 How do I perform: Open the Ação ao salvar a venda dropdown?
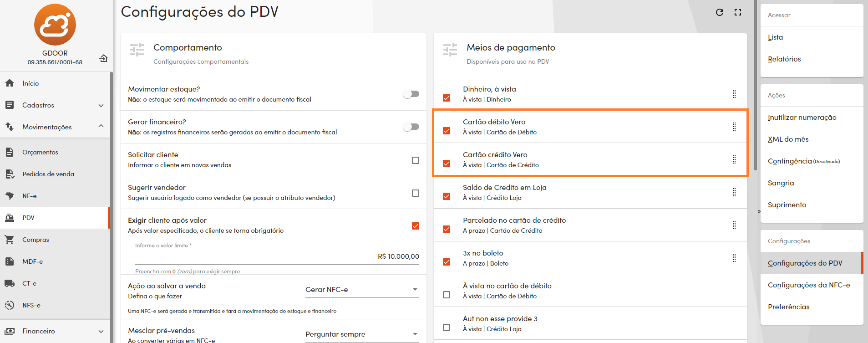pos(362,290)
